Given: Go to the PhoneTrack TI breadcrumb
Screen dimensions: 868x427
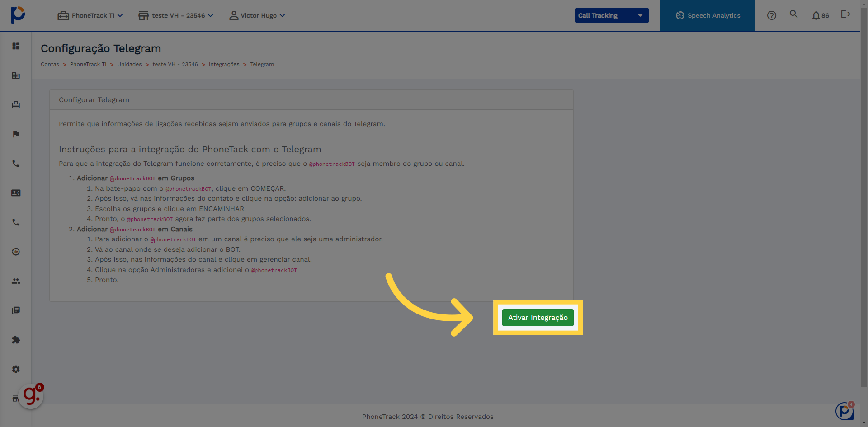Looking at the screenshot, I should 88,64.
